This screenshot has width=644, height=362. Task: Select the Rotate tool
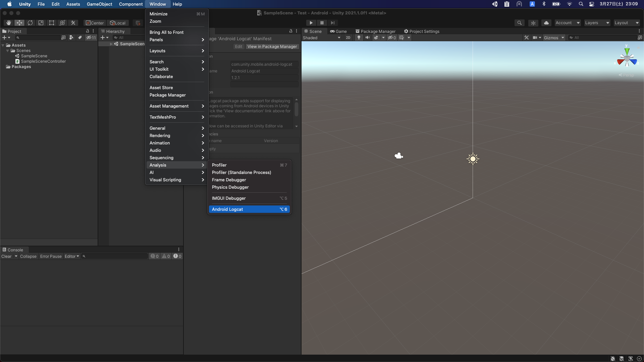pyautogui.click(x=30, y=23)
